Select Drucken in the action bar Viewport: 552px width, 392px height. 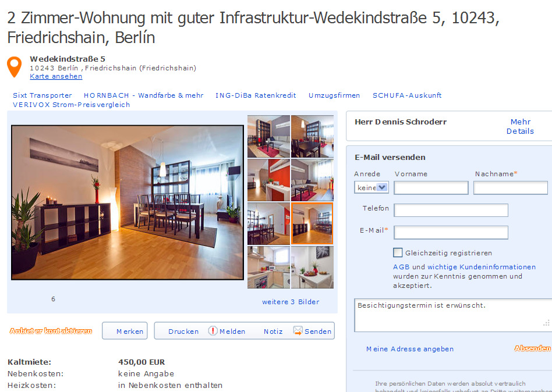pyautogui.click(x=183, y=332)
